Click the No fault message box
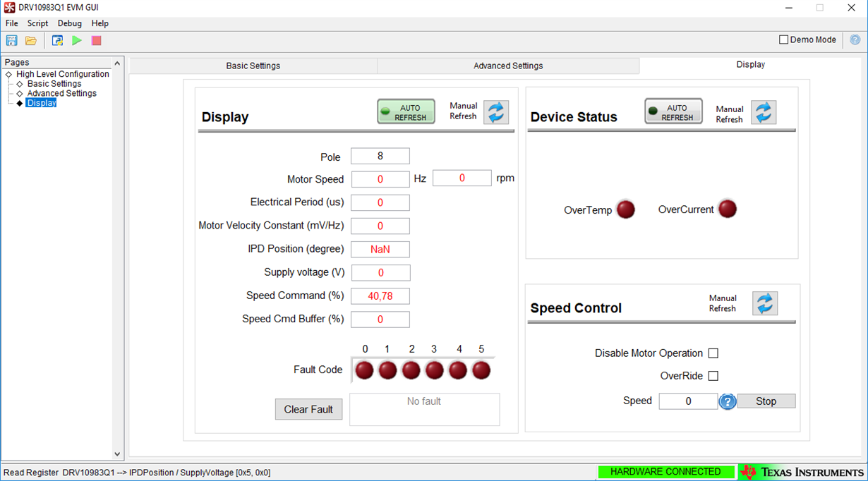Image resolution: width=868 pixels, height=481 pixels. pyautogui.click(x=424, y=410)
